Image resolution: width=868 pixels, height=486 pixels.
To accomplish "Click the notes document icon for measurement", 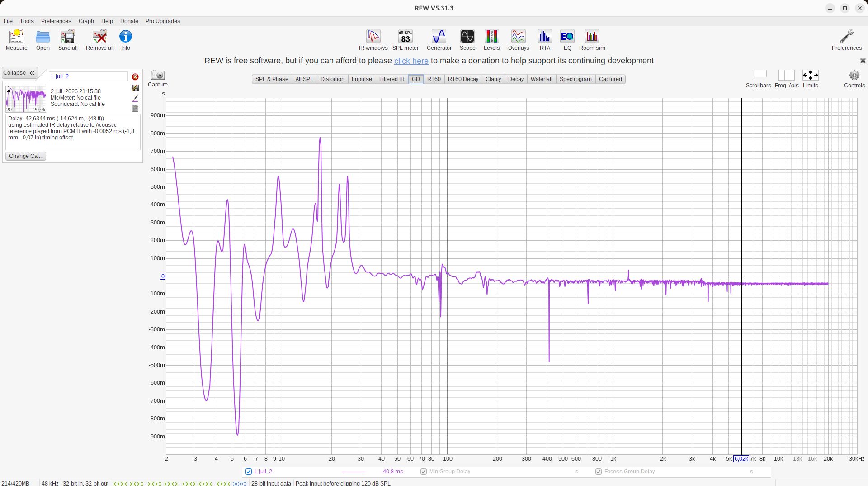I will 135,108.
